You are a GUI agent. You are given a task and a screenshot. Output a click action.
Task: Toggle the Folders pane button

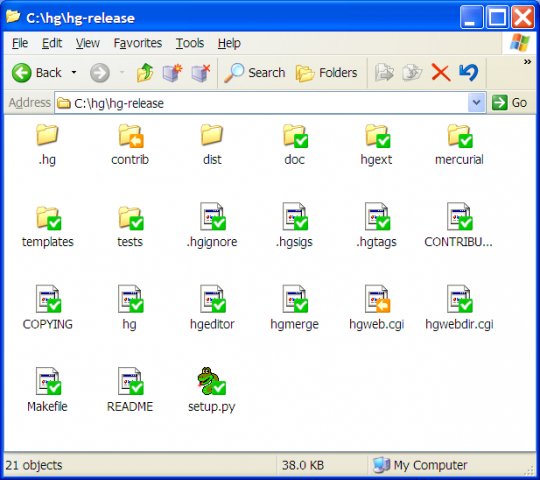[326, 73]
